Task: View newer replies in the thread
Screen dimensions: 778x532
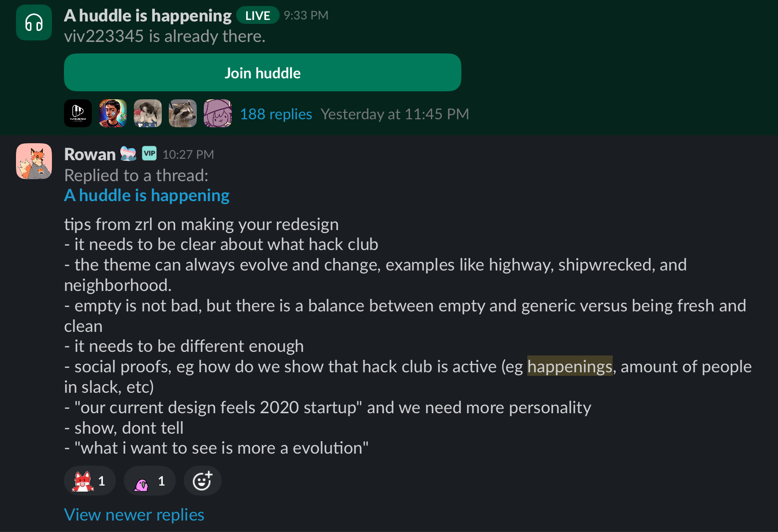Action: (134, 515)
